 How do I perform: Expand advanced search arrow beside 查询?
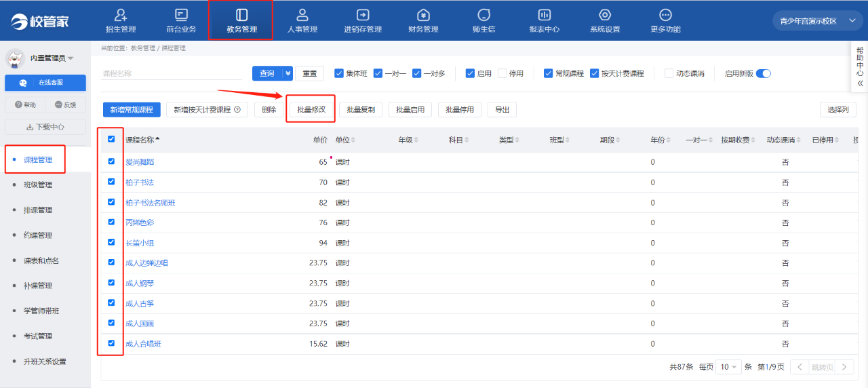point(288,73)
